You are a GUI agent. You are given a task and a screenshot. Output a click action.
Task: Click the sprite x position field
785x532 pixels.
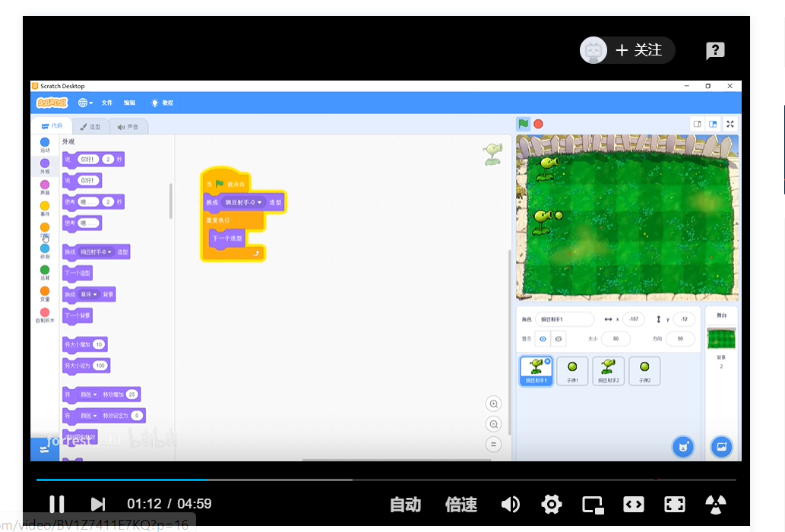point(633,319)
